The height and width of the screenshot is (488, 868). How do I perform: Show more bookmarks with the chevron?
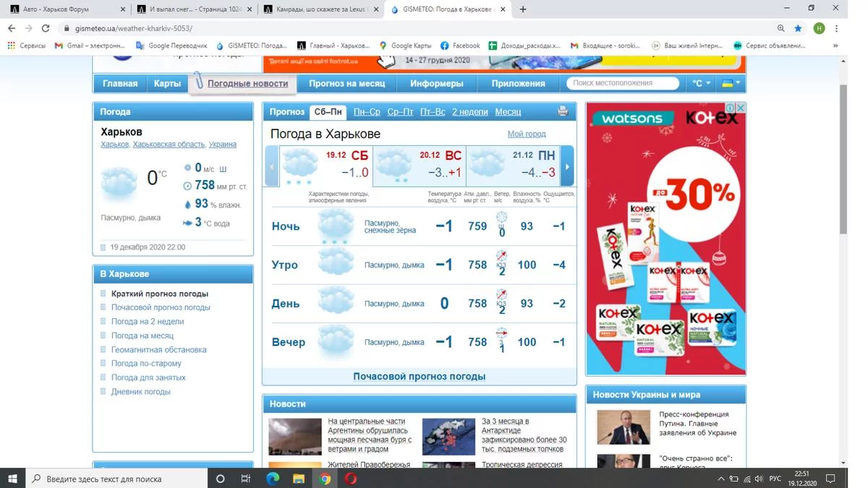[835, 46]
